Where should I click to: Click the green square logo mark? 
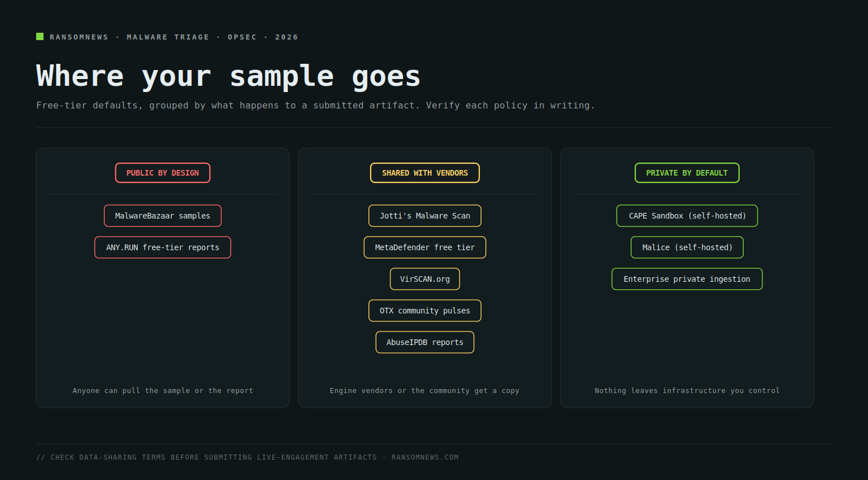coord(40,37)
